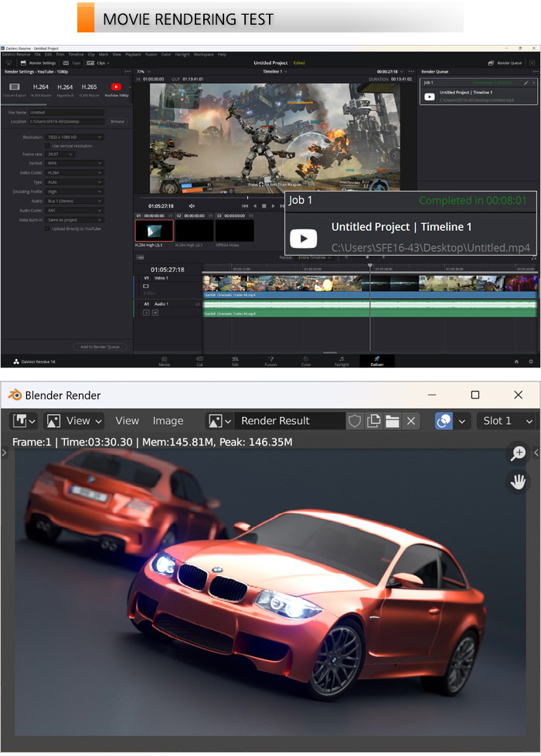Image resolution: width=541 pixels, height=756 pixels.
Task: Switch to the Color page
Action: point(306,361)
